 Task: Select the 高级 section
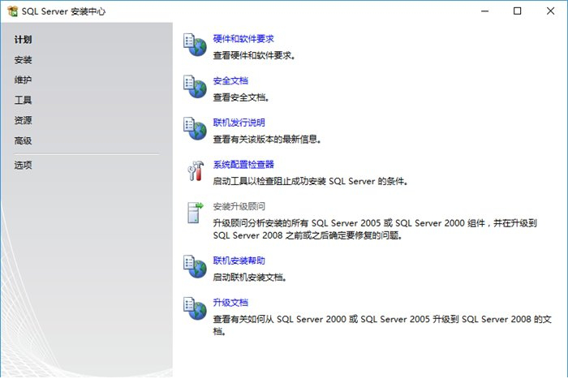pyautogui.click(x=23, y=140)
